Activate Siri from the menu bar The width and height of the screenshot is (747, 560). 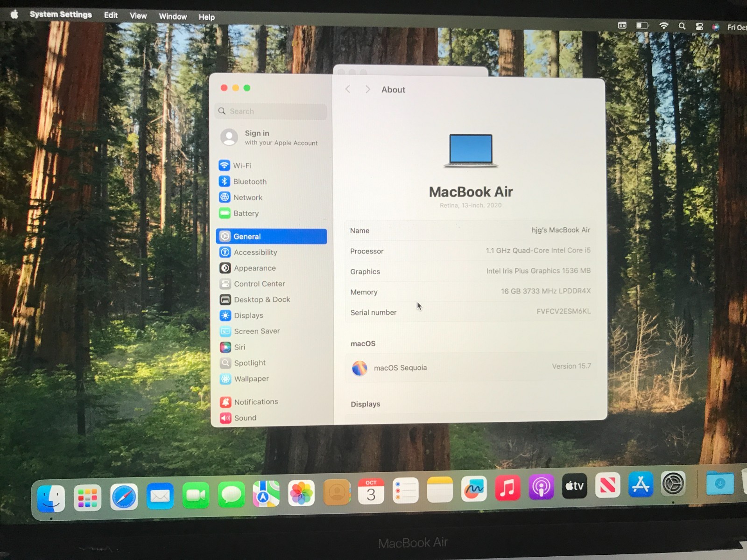coord(715,28)
